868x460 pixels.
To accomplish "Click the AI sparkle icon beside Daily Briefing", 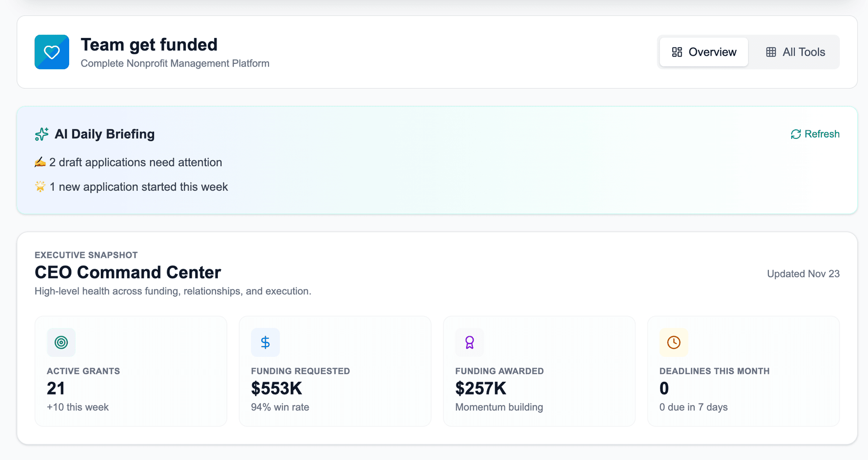I will pos(41,134).
